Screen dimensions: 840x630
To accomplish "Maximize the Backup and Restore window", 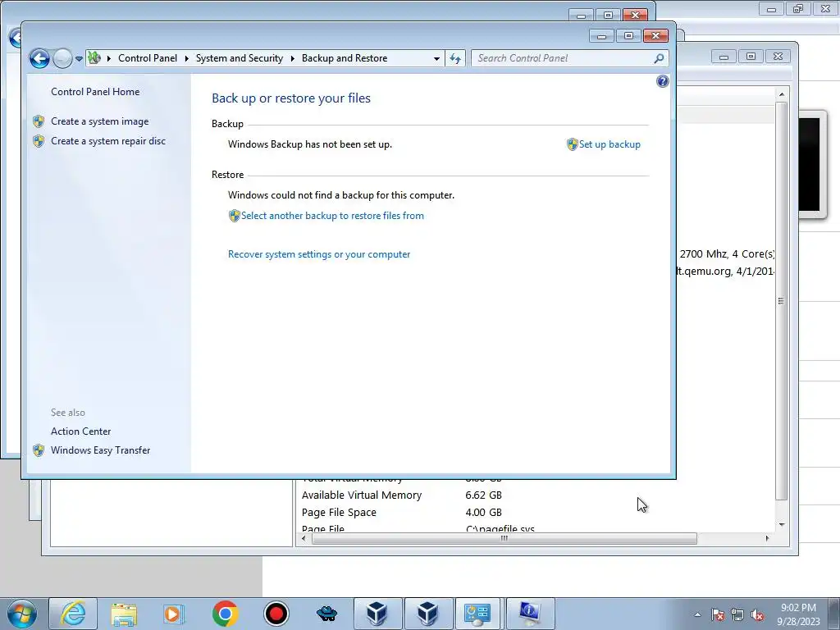I will click(628, 36).
